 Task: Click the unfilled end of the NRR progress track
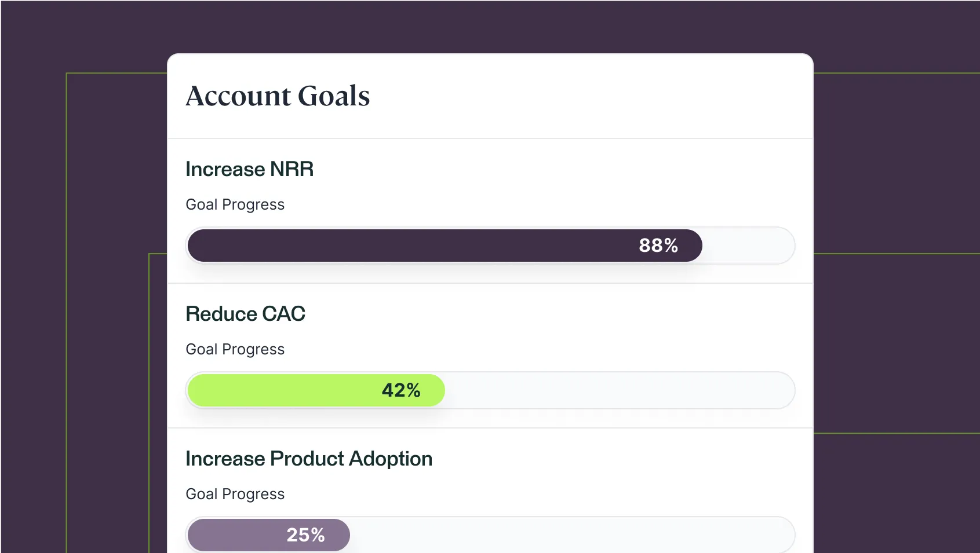coord(748,246)
